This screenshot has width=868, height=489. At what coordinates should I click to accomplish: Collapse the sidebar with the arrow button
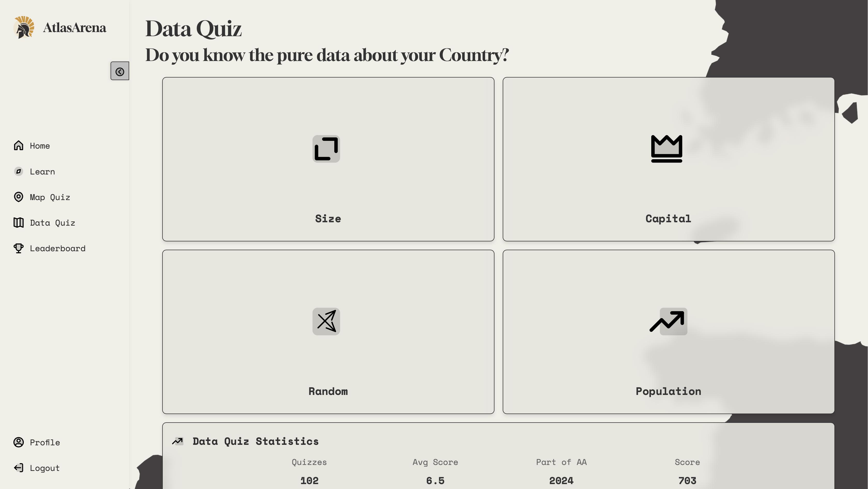tap(120, 71)
